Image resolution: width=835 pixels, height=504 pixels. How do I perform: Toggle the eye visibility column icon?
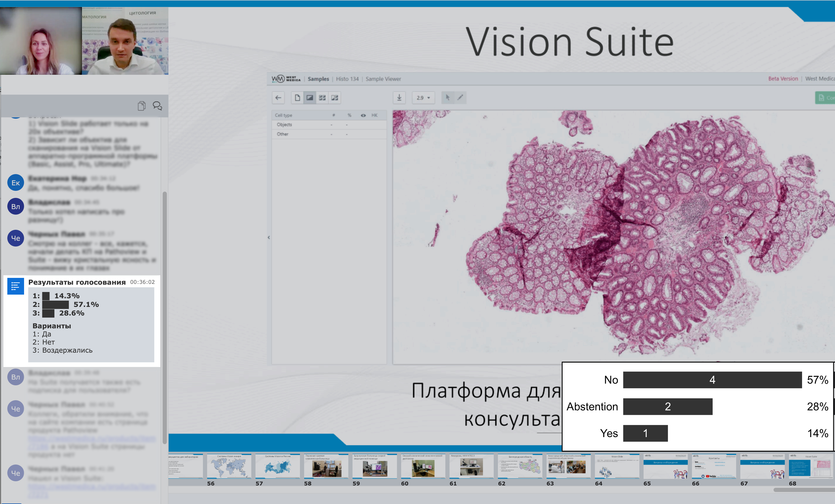tap(363, 116)
